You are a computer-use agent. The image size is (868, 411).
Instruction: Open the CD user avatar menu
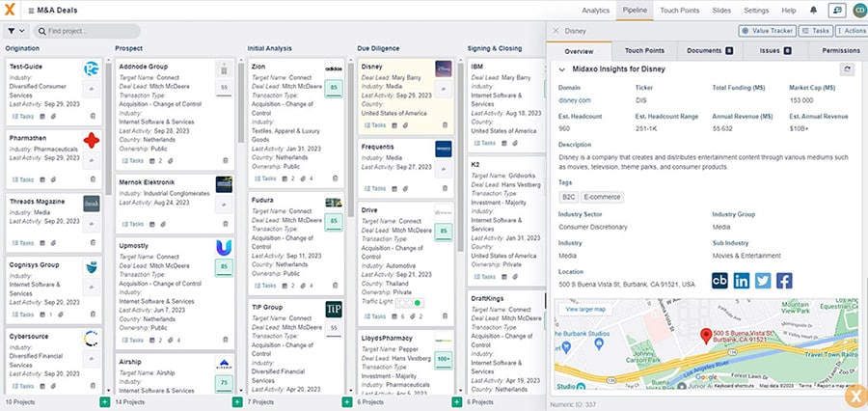coord(859,11)
